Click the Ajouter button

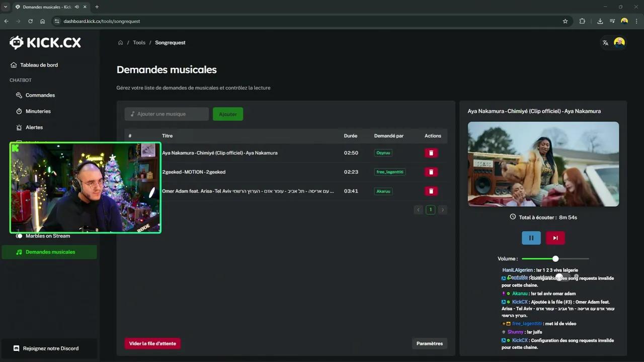228,114
